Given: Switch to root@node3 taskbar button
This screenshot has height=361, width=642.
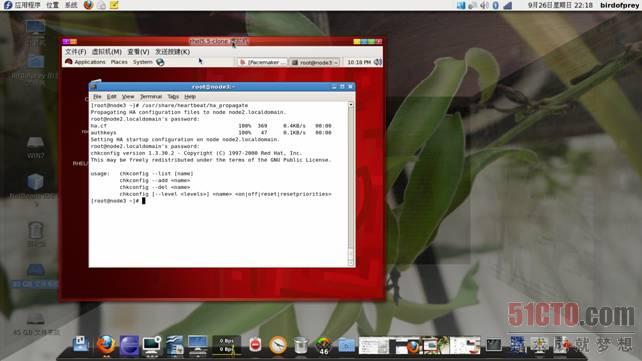Looking at the screenshot, I should pyautogui.click(x=314, y=62).
